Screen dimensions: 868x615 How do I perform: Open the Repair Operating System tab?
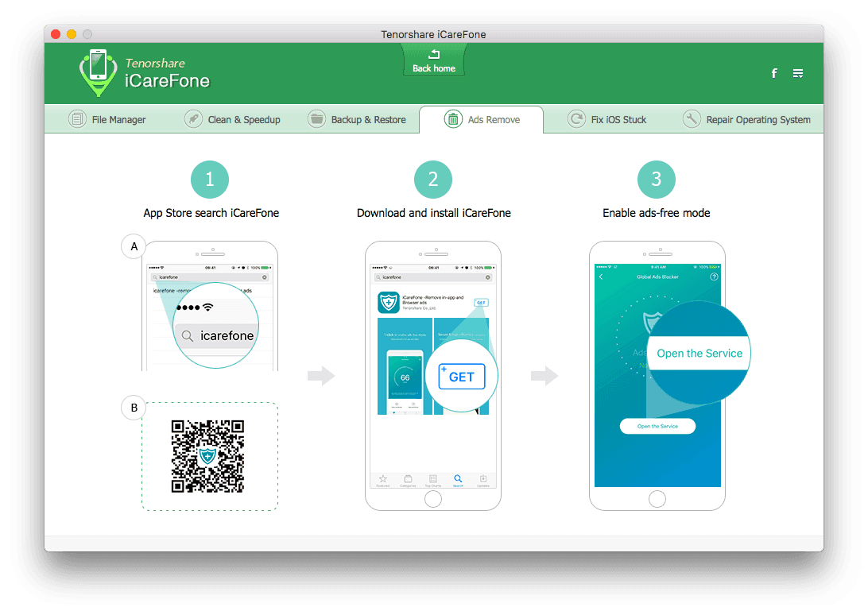pos(746,119)
